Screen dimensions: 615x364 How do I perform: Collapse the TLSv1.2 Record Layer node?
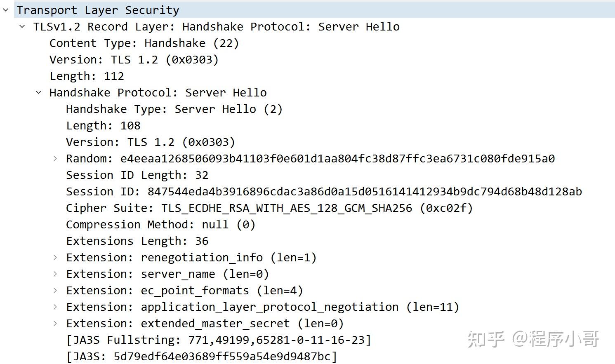pos(22,27)
